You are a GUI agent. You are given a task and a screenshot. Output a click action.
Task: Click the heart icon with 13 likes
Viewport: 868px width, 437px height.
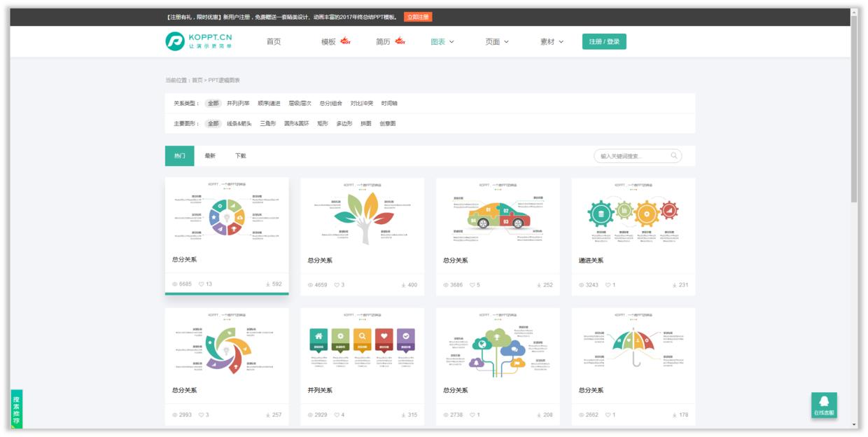(202, 284)
